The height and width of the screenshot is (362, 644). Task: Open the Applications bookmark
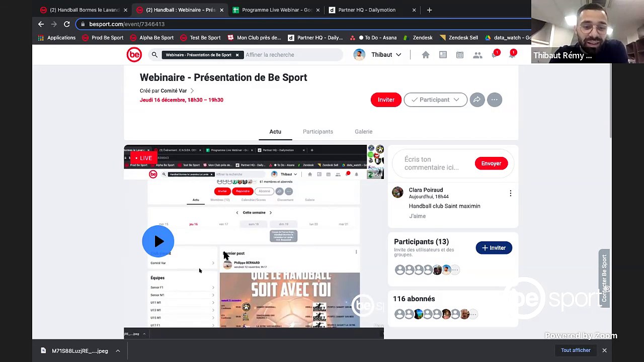click(56, 38)
